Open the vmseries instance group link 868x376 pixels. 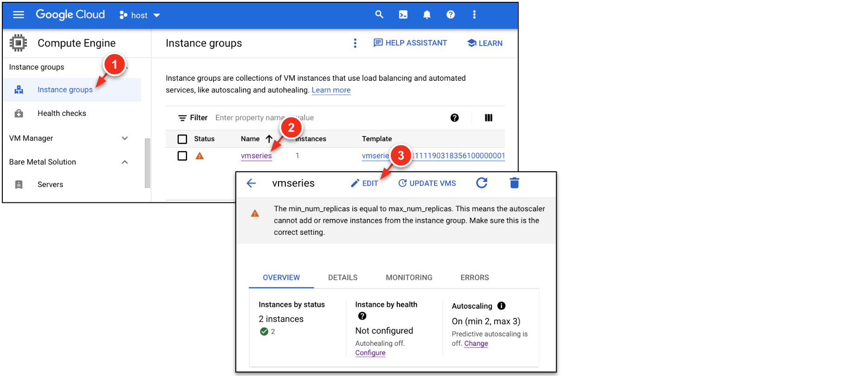click(x=256, y=156)
